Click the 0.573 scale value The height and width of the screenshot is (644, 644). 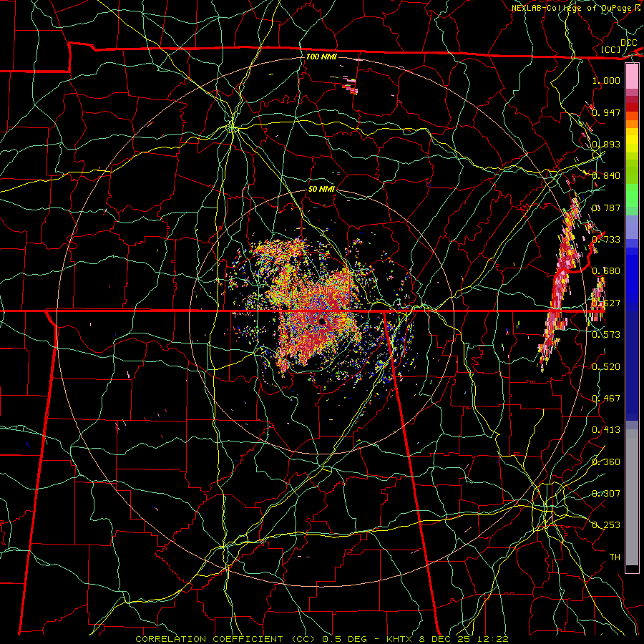coord(606,335)
